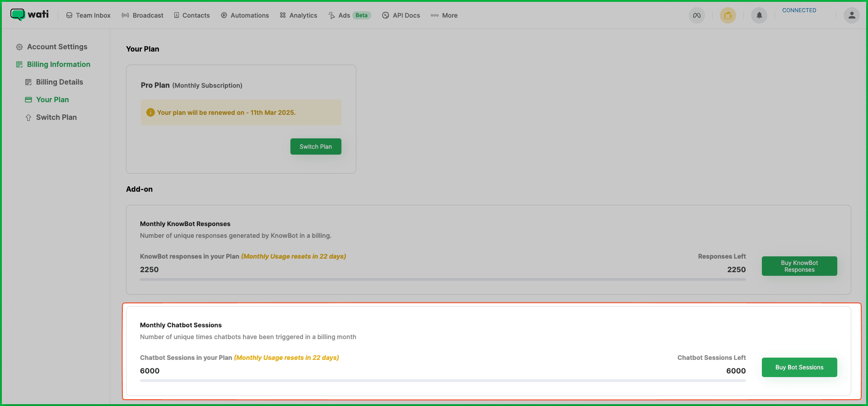Open the Broadcast tab
Viewport: 868px width, 406px height.
point(142,15)
